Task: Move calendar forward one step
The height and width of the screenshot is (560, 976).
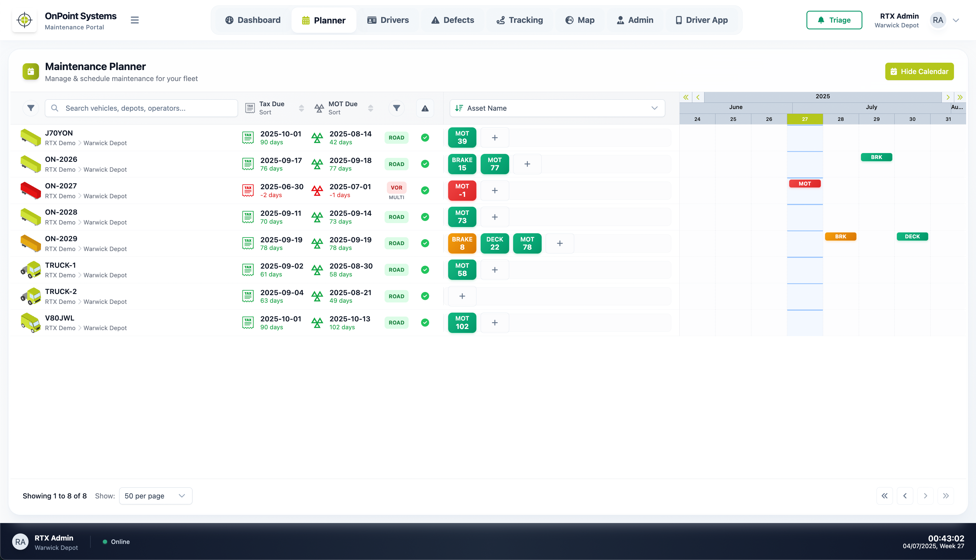Action: pyautogui.click(x=948, y=97)
